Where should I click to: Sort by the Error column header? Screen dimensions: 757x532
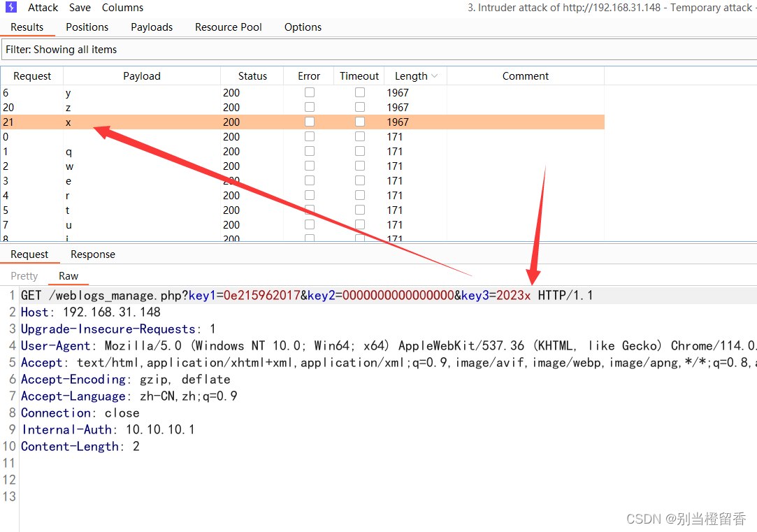pos(309,76)
